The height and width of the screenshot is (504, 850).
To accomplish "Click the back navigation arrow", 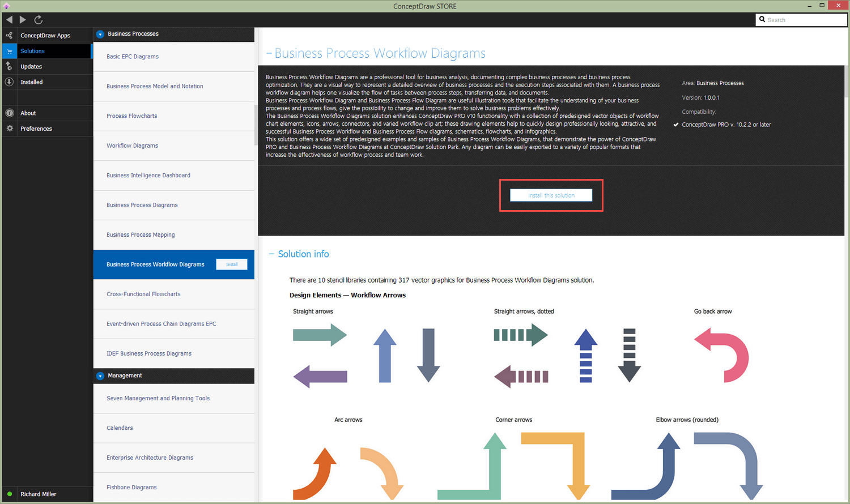I will 9,20.
